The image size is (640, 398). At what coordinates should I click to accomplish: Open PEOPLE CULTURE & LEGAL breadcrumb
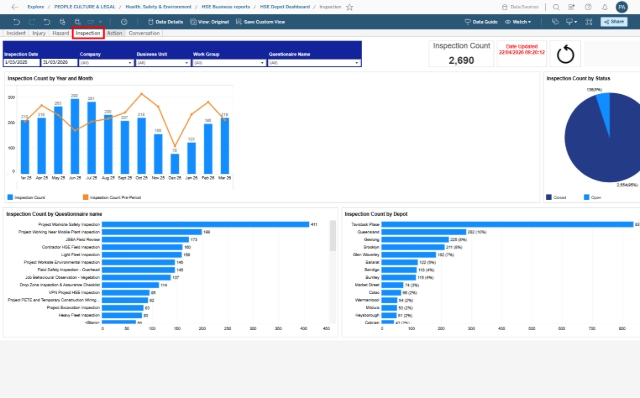84,7
